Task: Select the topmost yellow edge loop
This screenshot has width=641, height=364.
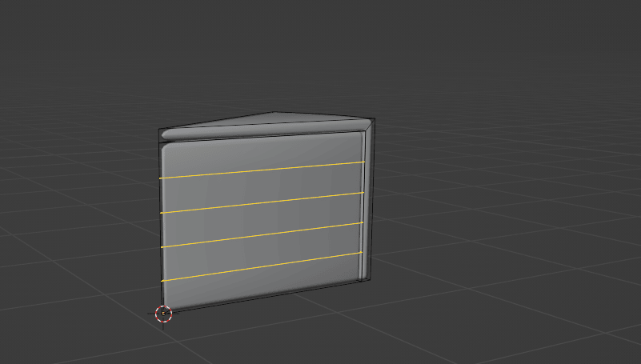Action: click(x=262, y=170)
